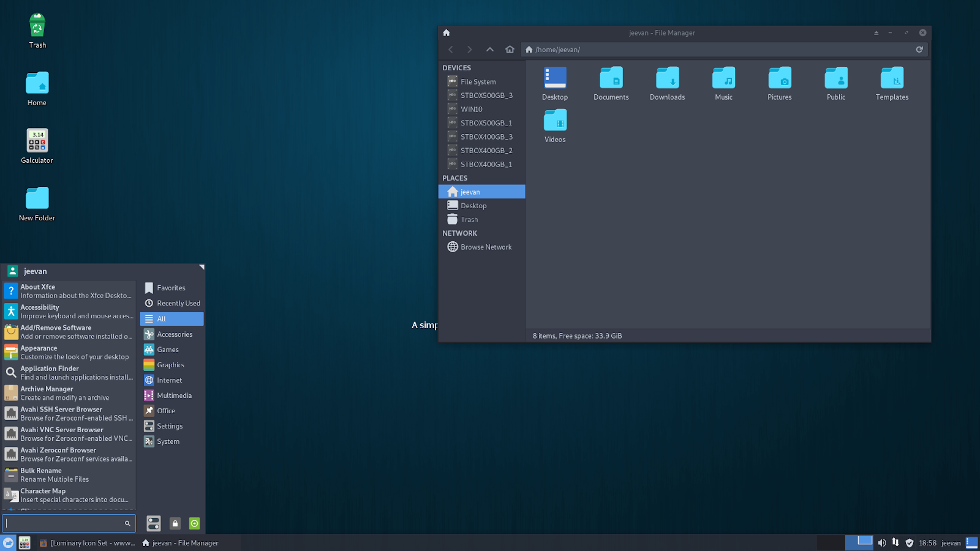Viewport: 980px width, 551px height.
Task: Open the Downloads folder icon
Action: tap(668, 84)
